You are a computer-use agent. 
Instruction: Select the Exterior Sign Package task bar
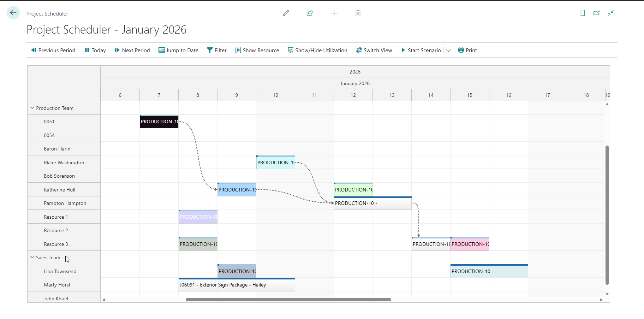coord(237,285)
